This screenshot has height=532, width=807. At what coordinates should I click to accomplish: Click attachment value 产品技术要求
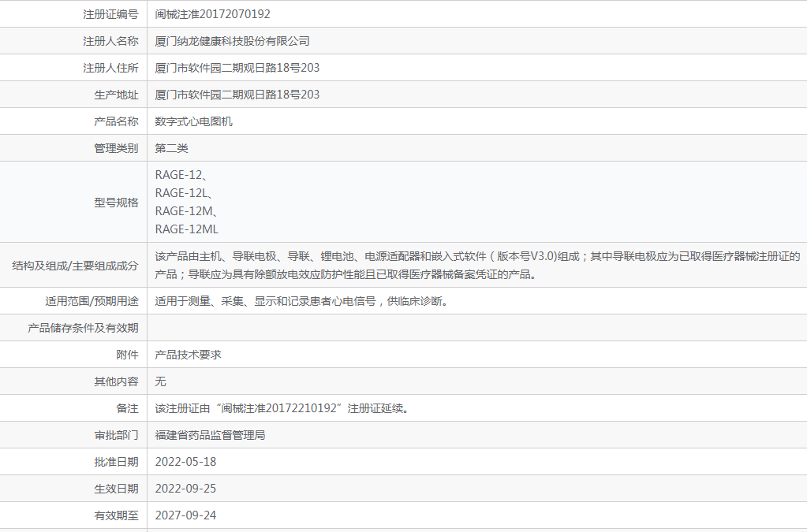pos(188,354)
